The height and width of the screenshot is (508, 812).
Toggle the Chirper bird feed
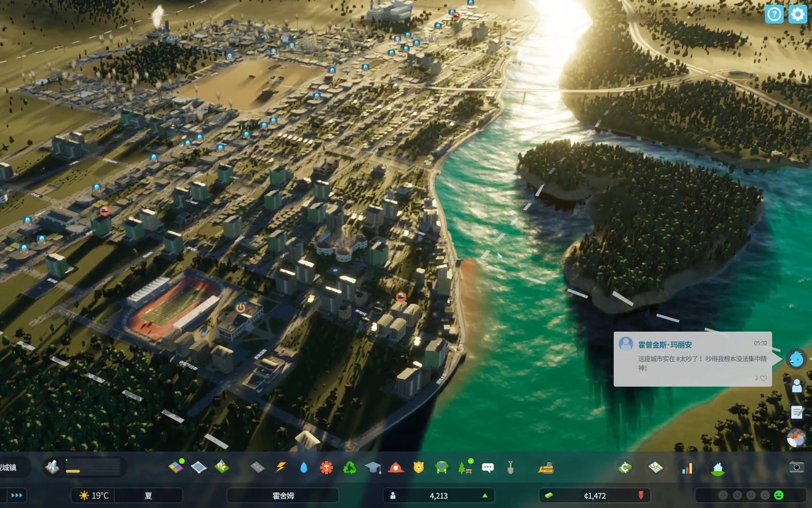pyautogui.click(x=796, y=359)
